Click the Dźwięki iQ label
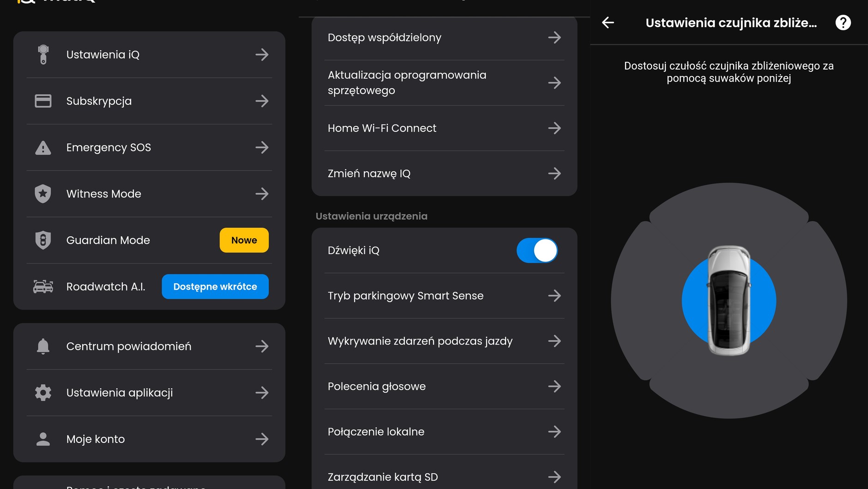This screenshot has height=489, width=868. pos(354,250)
